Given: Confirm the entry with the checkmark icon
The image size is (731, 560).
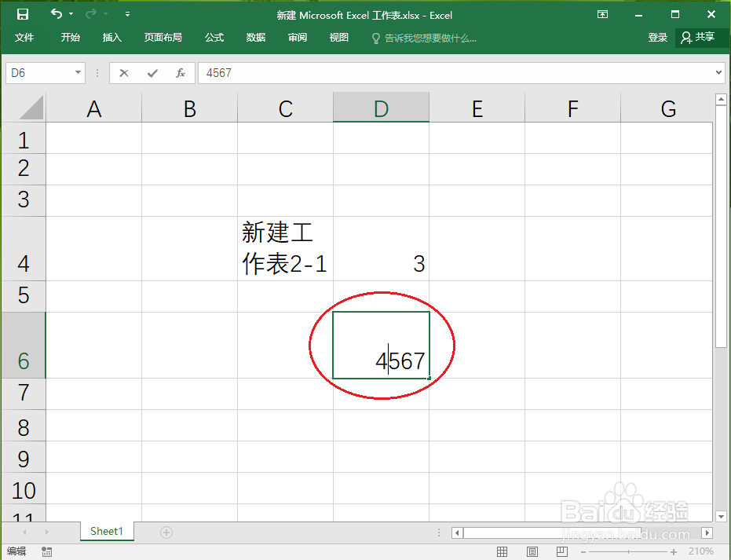Looking at the screenshot, I should click(151, 72).
